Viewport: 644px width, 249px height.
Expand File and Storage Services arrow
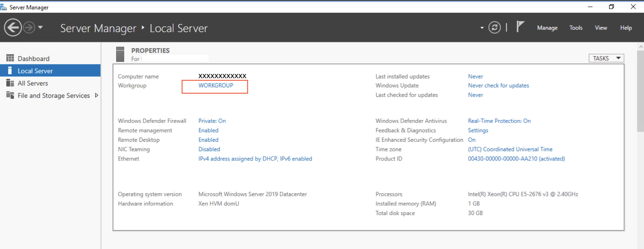97,95
